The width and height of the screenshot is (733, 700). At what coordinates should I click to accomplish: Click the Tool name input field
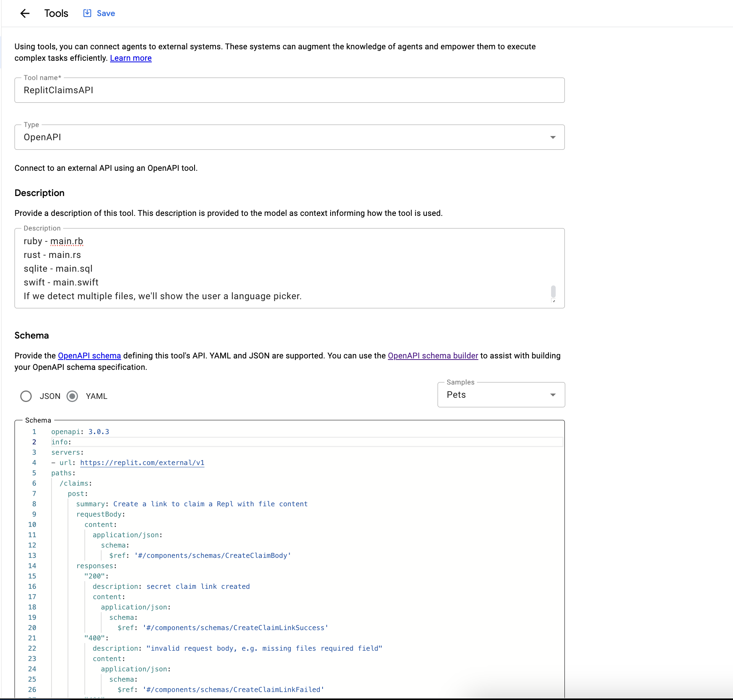pyautogui.click(x=289, y=90)
